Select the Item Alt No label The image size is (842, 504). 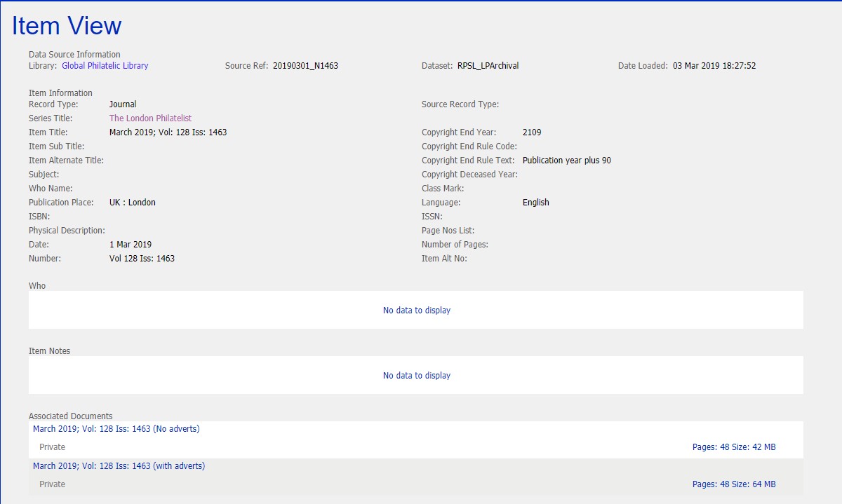444,259
